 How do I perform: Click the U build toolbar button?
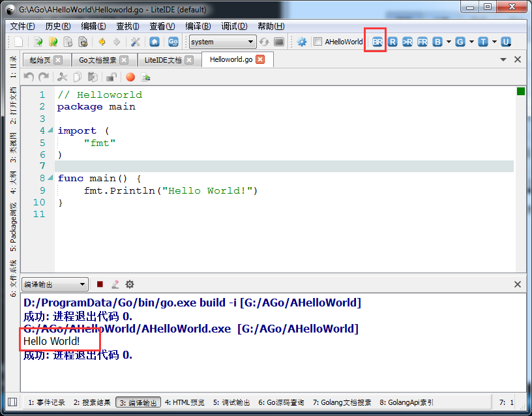(505, 42)
